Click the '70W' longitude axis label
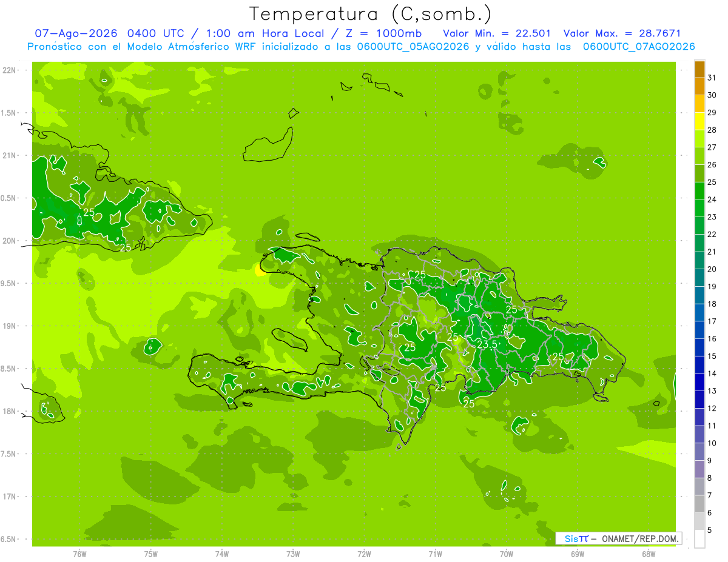This screenshot has width=728, height=562. pos(507,554)
